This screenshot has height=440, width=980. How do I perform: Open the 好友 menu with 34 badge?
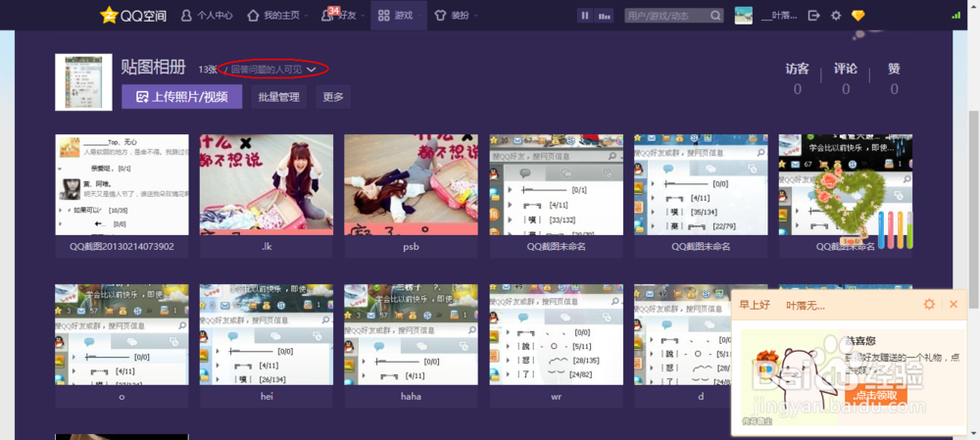coord(341,15)
